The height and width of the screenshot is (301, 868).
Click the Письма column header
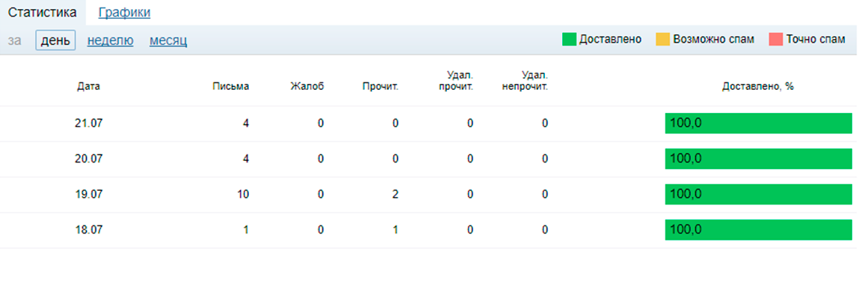pyautogui.click(x=231, y=86)
